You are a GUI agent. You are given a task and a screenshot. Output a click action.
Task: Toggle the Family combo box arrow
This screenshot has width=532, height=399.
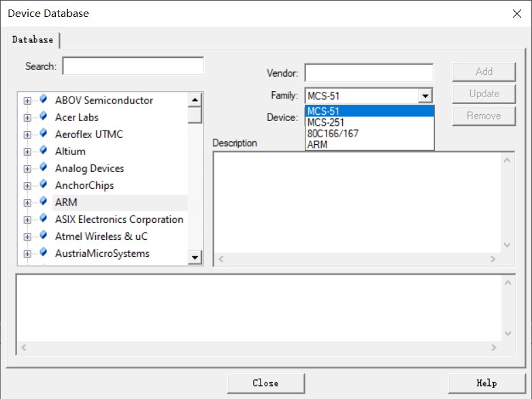(x=425, y=96)
